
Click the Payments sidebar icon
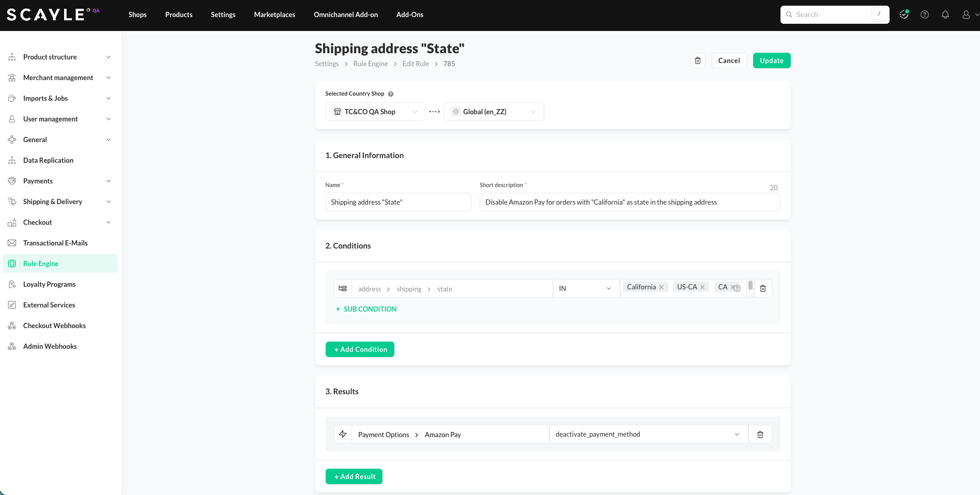(12, 181)
